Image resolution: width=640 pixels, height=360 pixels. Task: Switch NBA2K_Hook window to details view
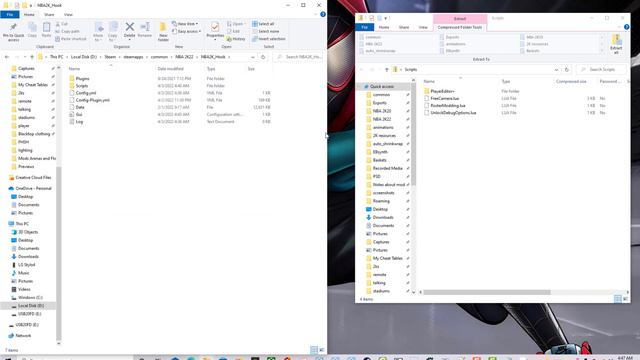(x=314, y=350)
